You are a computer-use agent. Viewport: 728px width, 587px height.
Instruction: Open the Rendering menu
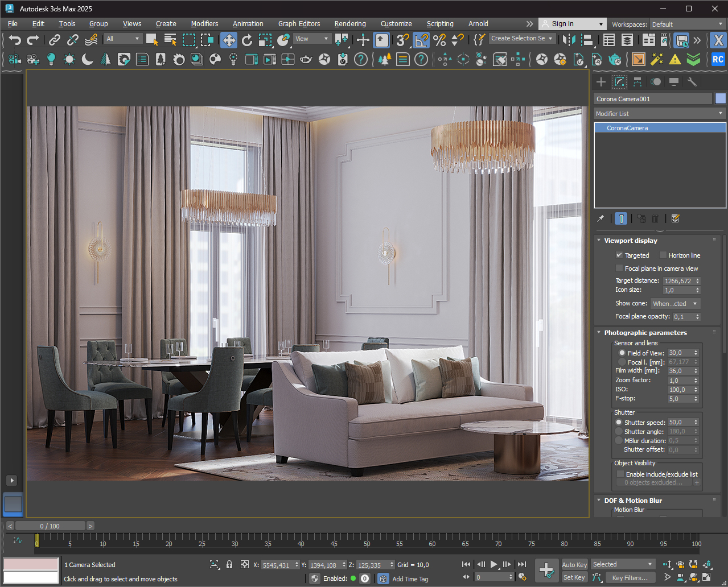click(350, 24)
